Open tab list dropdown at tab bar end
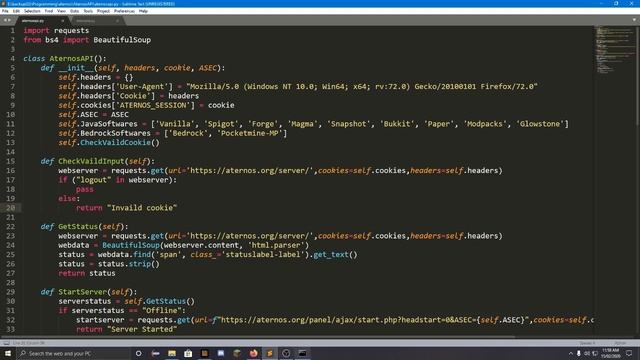640x360 pixels. [634, 20]
